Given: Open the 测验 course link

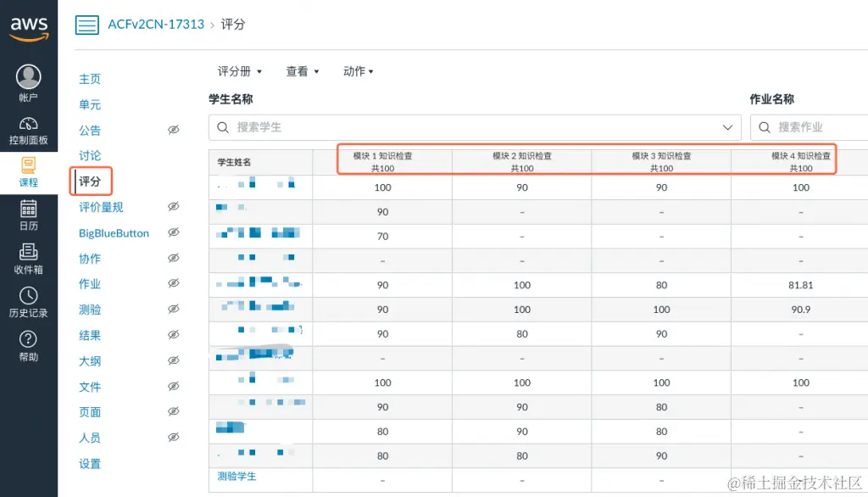Looking at the screenshot, I should click(90, 310).
